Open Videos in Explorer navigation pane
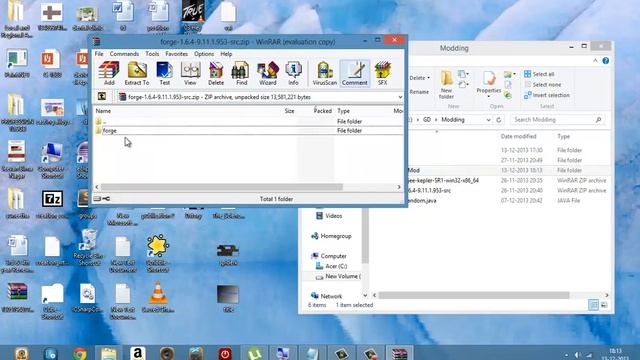The width and height of the screenshot is (640, 360). [x=329, y=216]
